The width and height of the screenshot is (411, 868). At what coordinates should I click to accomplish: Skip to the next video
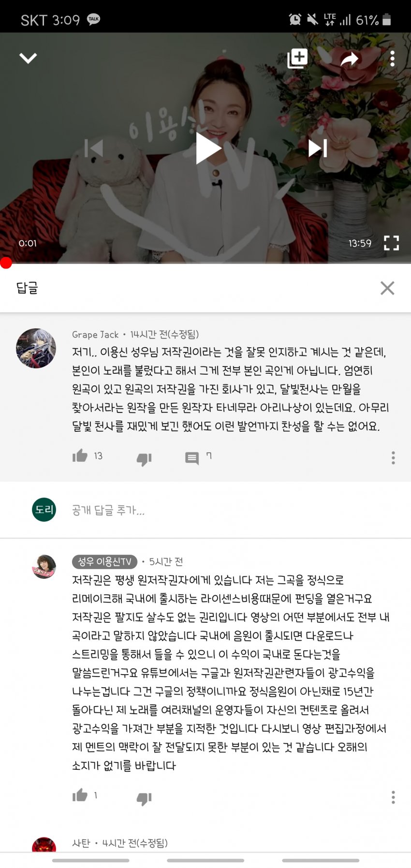pyautogui.click(x=318, y=148)
